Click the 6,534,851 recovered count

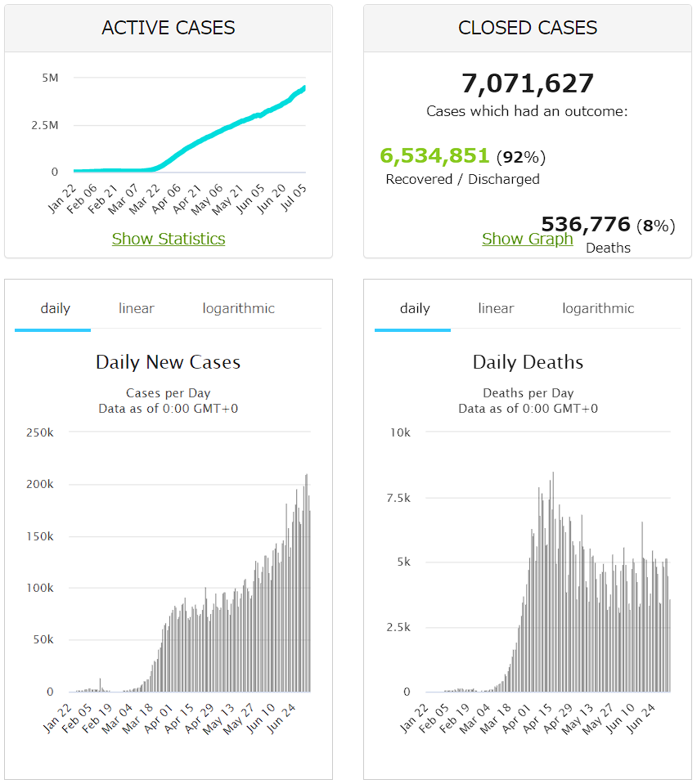[434, 156]
